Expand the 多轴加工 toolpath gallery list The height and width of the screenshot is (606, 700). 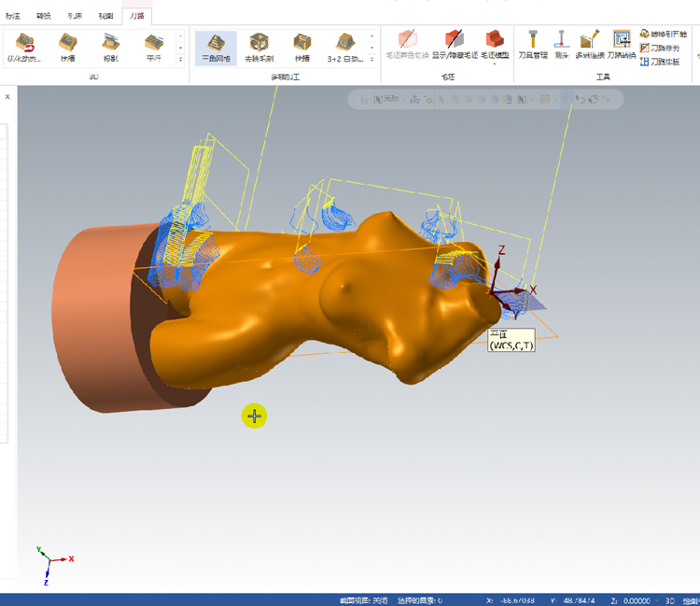[371, 60]
